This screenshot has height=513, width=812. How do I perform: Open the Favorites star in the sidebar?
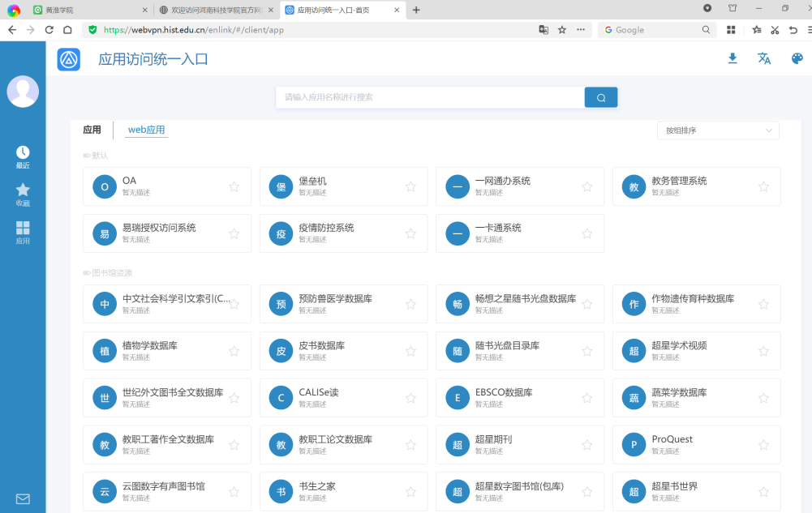coord(23,195)
